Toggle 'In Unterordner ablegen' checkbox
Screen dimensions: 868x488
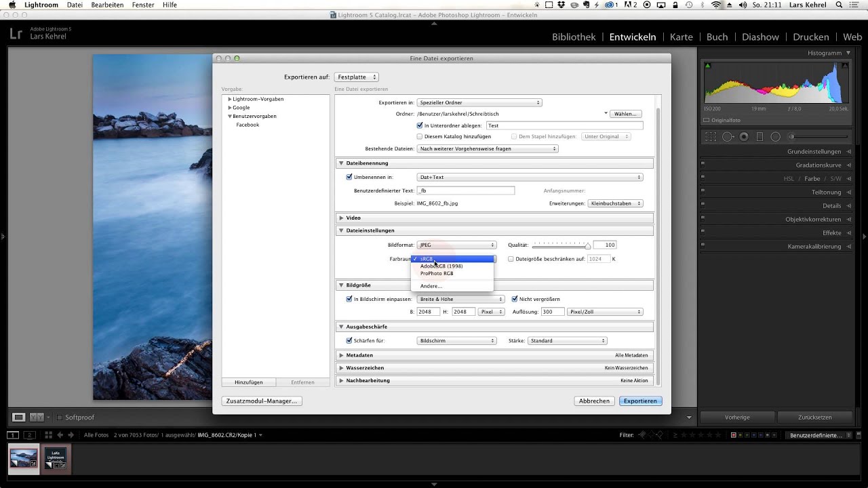pyautogui.click(x=420, y=125)
